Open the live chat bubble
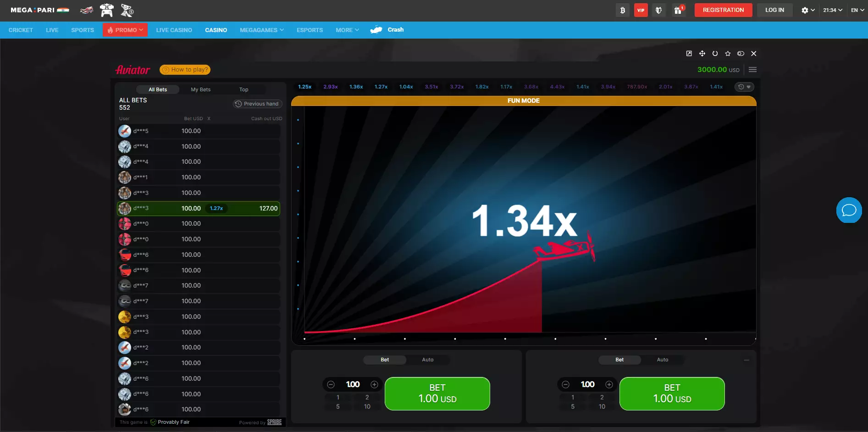The height and width of the screenshot is (432, 868). [x=849, y=210]
